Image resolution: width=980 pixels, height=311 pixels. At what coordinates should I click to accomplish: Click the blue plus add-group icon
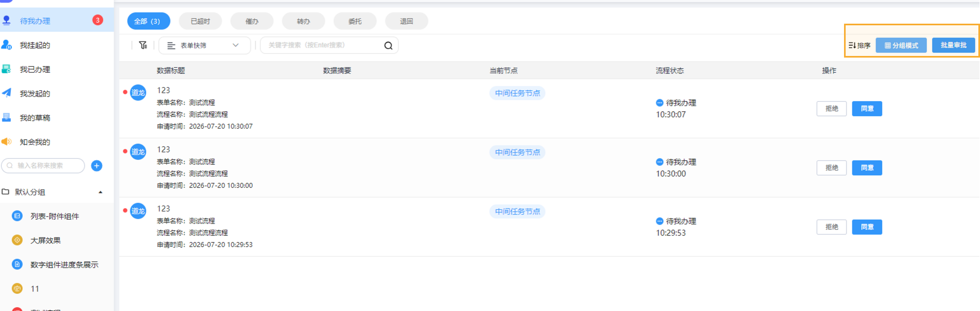(x=97, y=166)
